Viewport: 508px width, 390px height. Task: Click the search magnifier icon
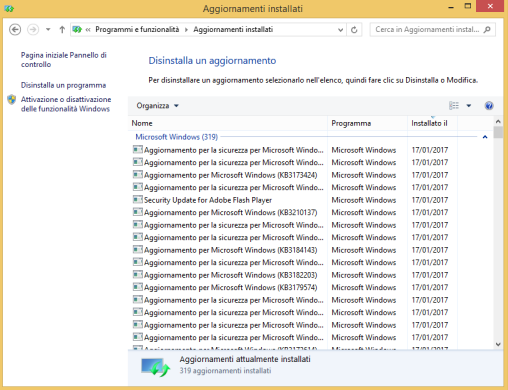(487, 30)
